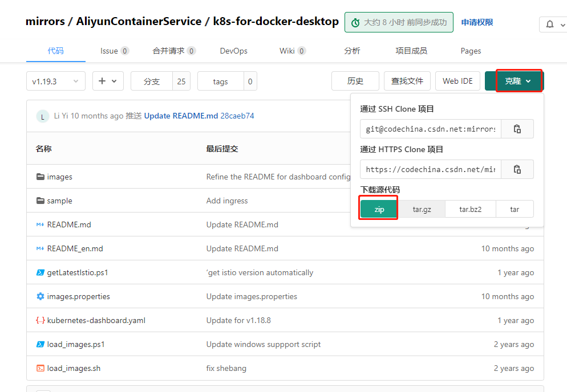Click 'Update images.properties' commit message
567x392 pixels.
tap(252, 296)
